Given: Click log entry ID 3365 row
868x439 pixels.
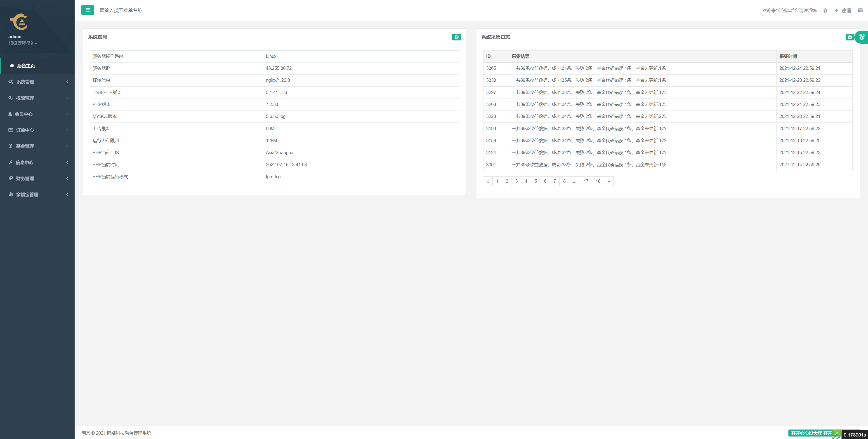Looking at the screenshot, I should click(666, 68).
